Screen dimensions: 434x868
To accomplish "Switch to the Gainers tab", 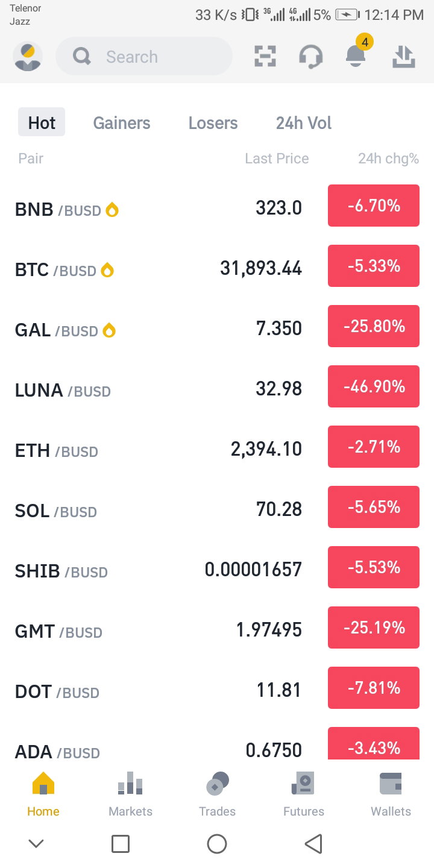I will point(122,123).
